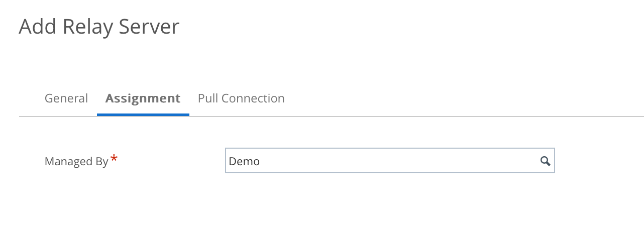Screen dimensions: 644x228
Task: Search for a Managed By organization
Action: (545, 161)
